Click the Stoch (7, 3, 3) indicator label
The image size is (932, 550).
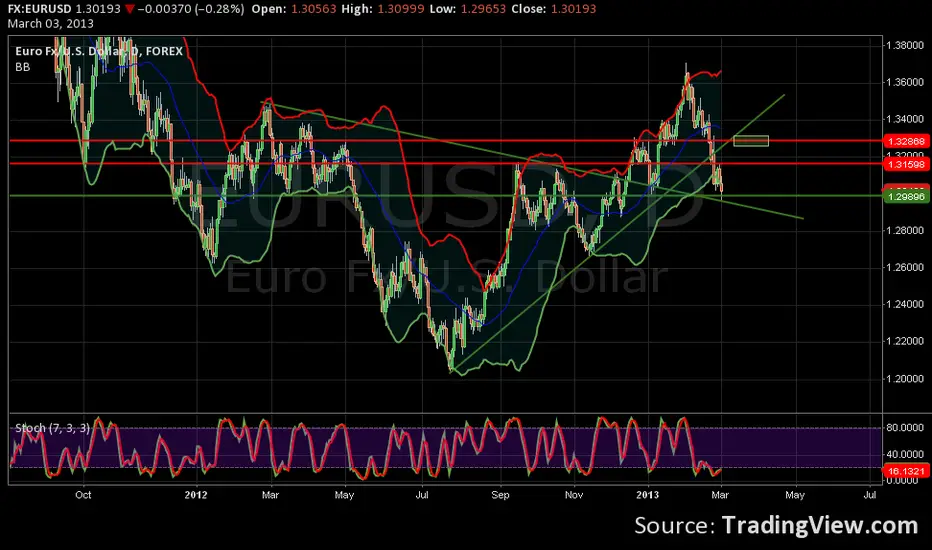[52, 428]
